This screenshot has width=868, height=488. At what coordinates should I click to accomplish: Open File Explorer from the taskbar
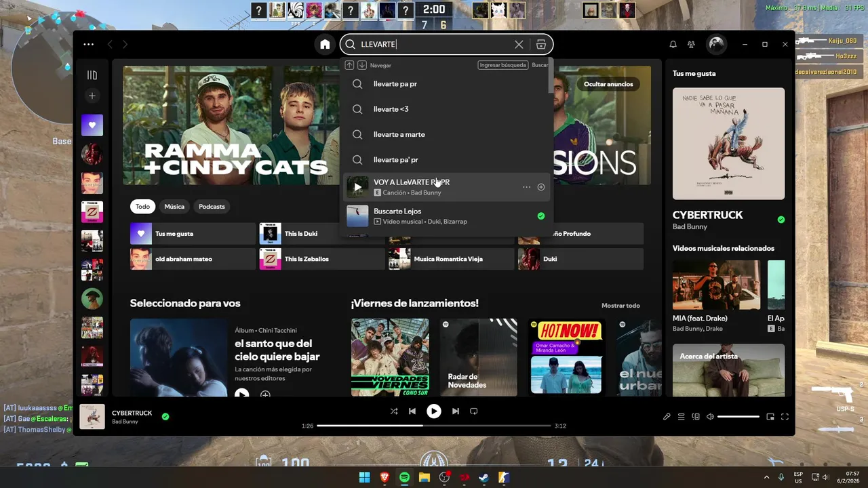[425, 477]
